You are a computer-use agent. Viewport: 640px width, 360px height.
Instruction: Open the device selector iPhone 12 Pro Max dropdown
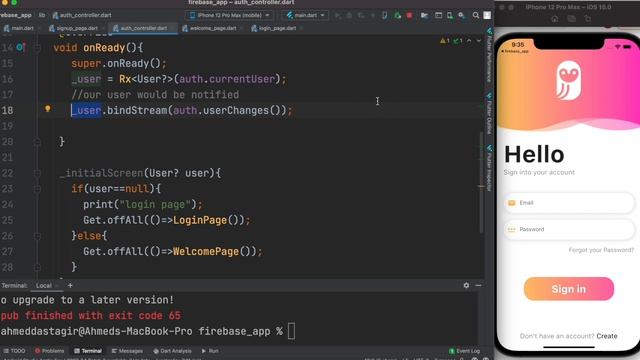point(230,16)
